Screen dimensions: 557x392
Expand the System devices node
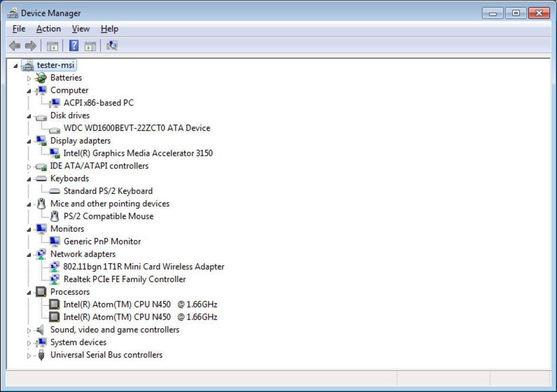point(29,343)
